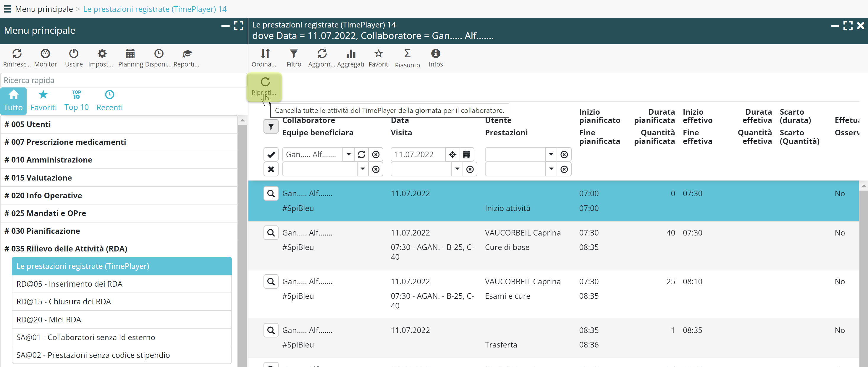Open the Infos icon

[x=435, y=54]
